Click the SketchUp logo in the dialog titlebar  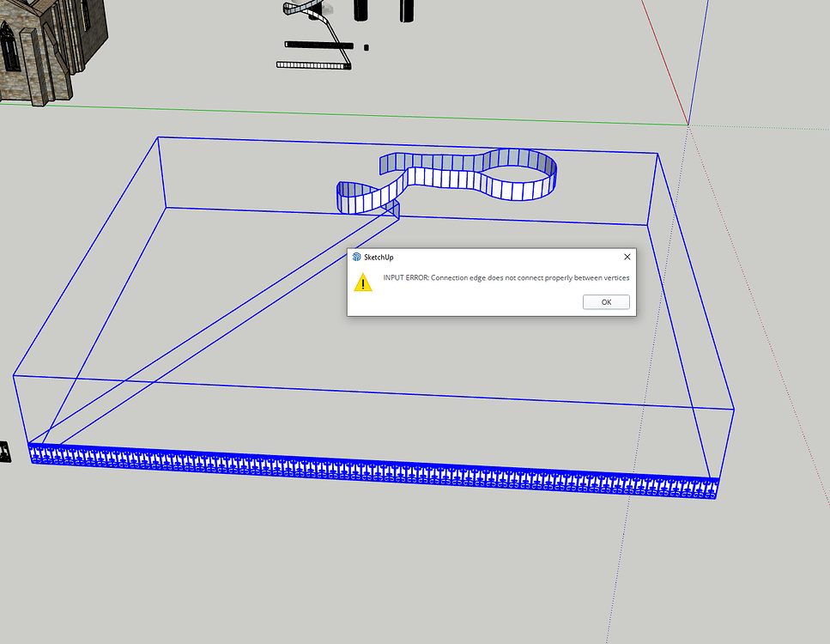tap(355, 255)
